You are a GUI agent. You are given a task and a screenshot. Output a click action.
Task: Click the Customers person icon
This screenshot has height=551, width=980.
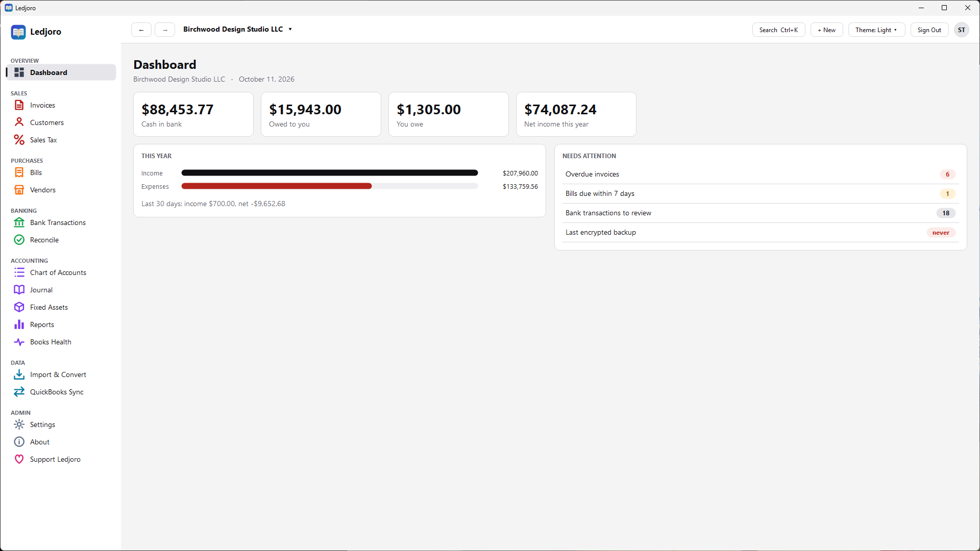pyautogui.click(x=19, y=122)
